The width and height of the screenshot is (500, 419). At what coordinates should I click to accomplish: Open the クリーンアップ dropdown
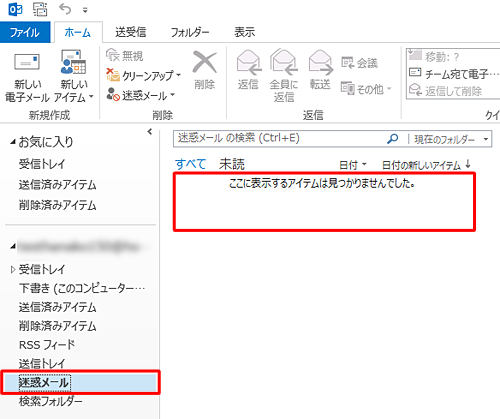(x=144, y=76)
